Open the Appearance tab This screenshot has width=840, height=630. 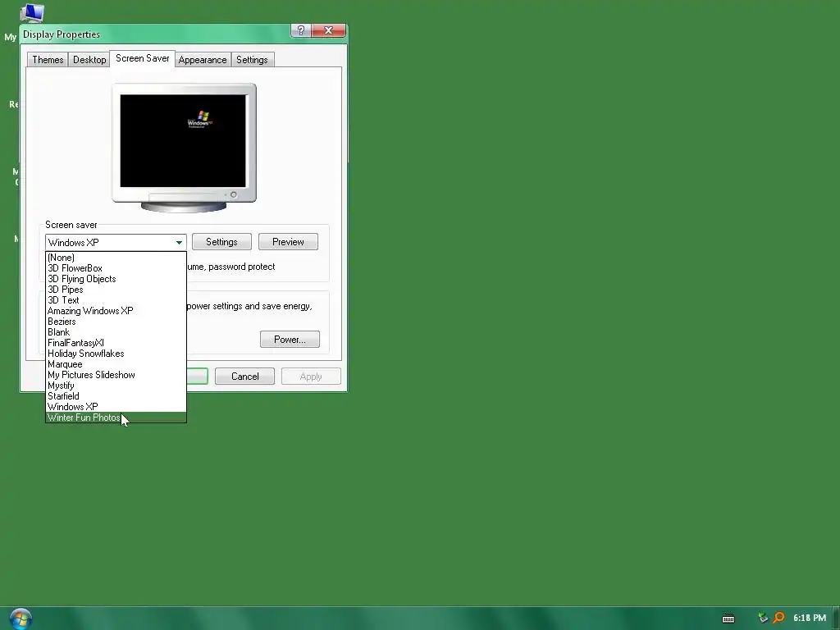coord(203,59)
